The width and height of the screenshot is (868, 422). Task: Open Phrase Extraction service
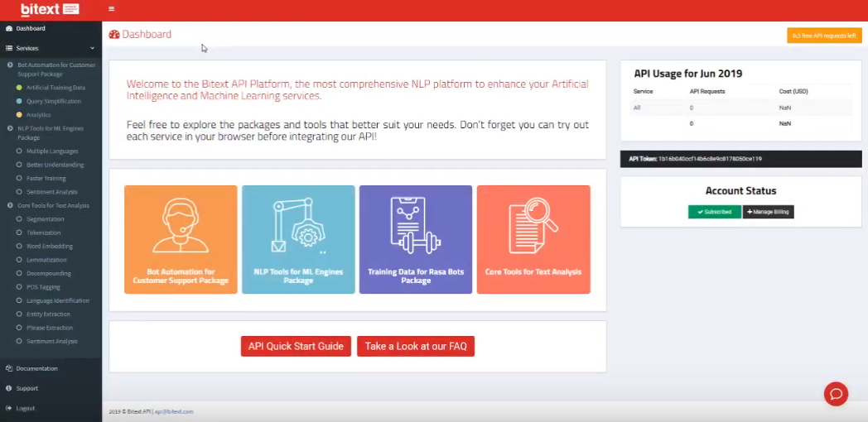click(x=49, y=328)
